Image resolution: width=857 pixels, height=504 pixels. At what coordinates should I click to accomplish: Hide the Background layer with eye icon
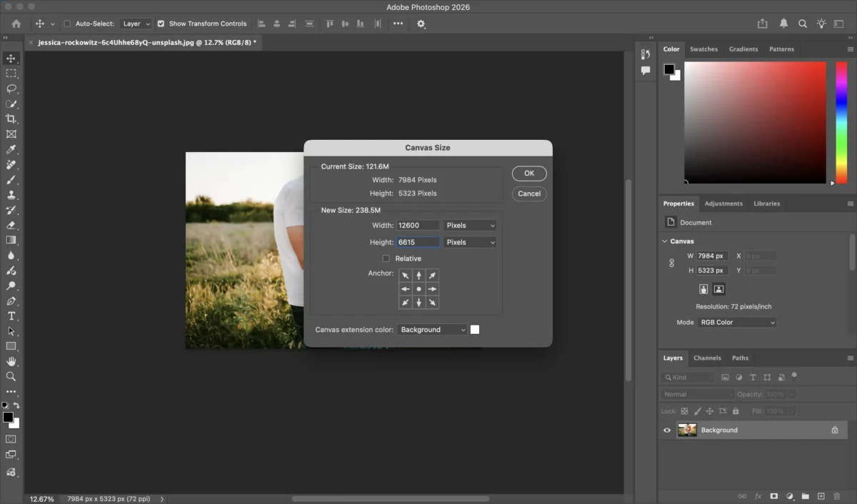point(667,430)
